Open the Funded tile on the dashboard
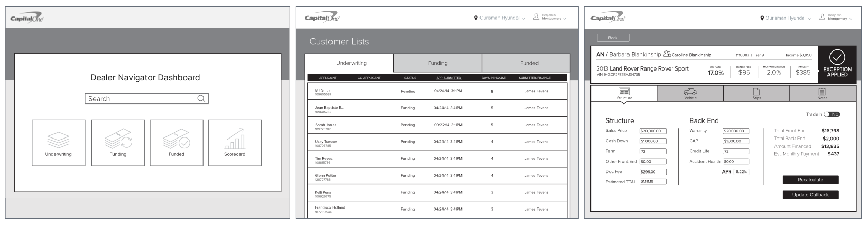868x225 pixels. click(x=176, y=143)
